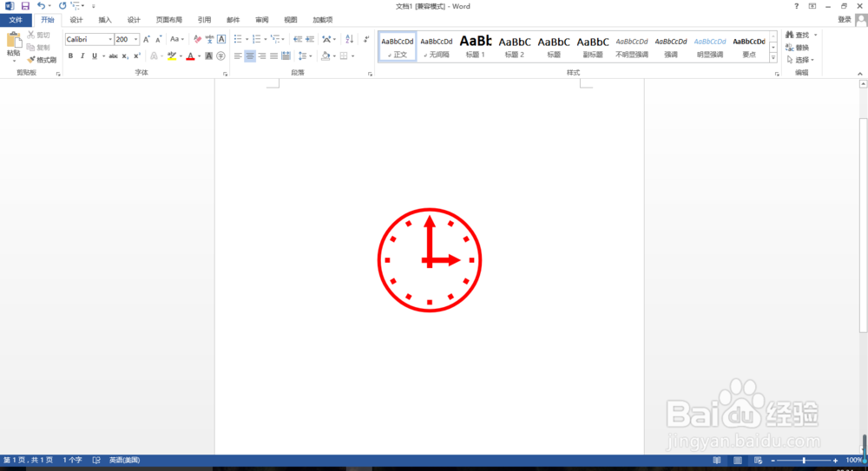Click the Shrink Font icon
The height and width of the screenshot is (471, 868).
pos(158,39)
